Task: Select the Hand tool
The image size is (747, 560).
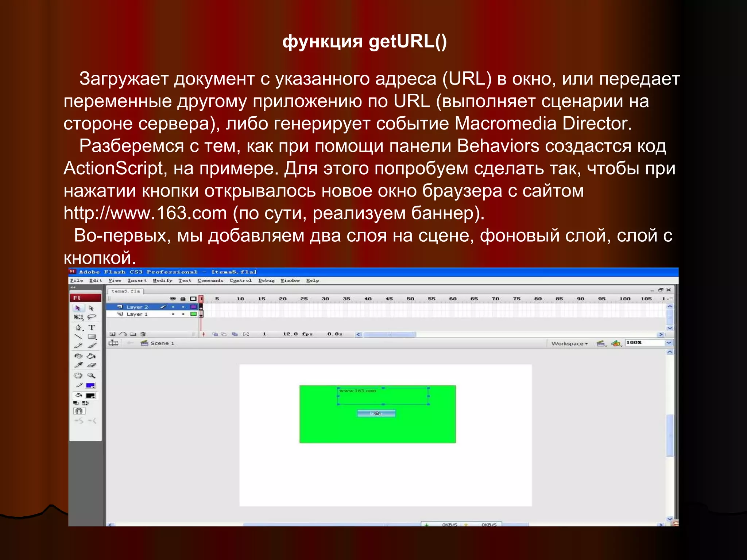Action: tap(78, 375)
